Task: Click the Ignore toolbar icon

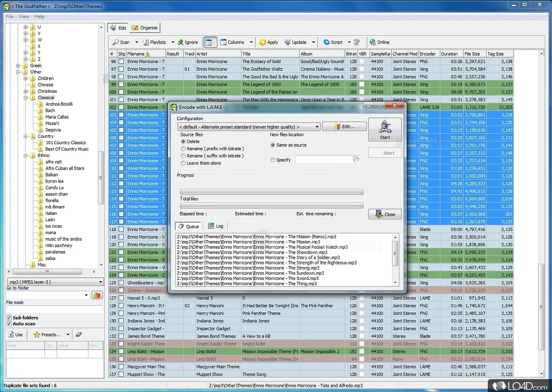Action: click(188, 42)
